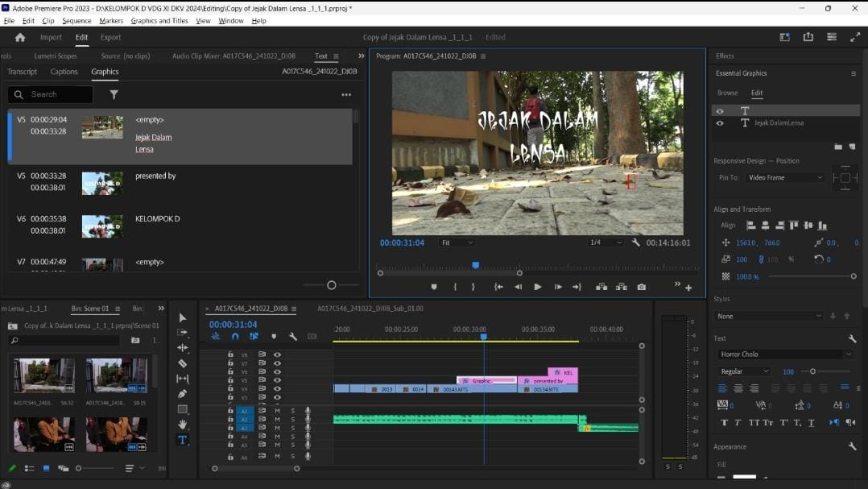Solo the A2 track with the S button
Screen dimensions: 868x489
[293, 418]
